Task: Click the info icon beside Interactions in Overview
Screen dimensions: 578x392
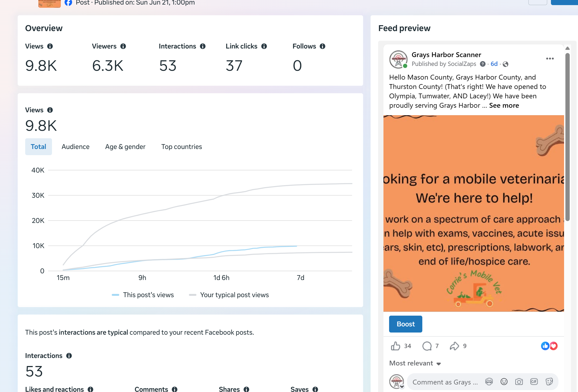Action: pyautogui.click(x=203, y=46)
